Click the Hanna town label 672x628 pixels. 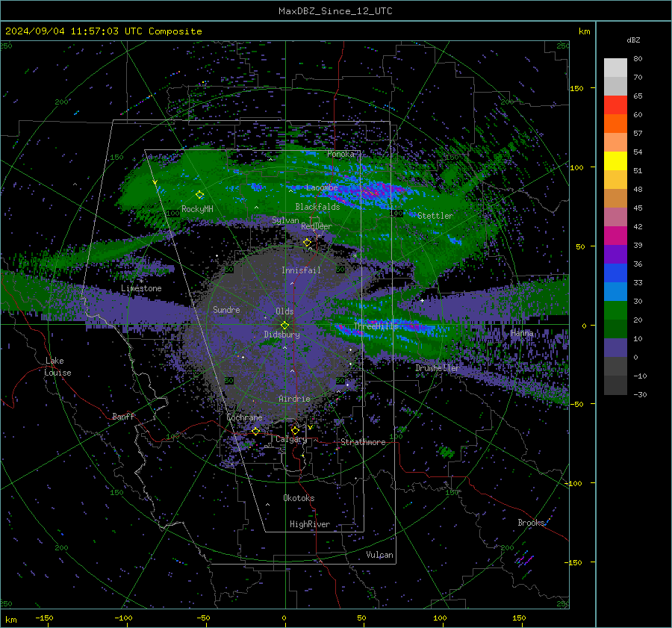tap(522, 333)
